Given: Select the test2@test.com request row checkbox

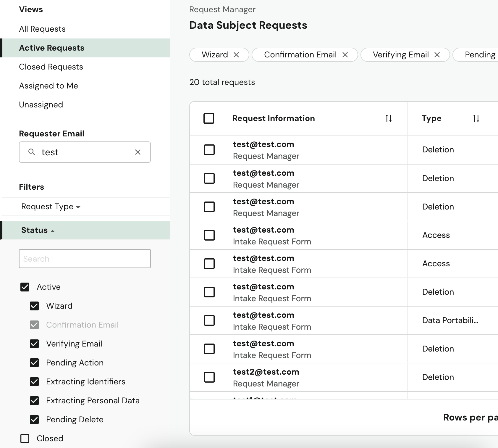Looking at the screenshot, I should (x=209, y=377).
